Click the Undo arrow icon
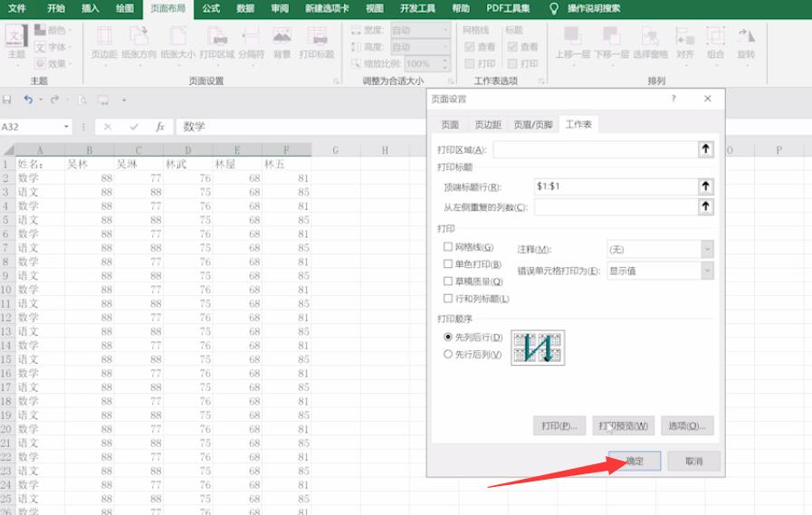The width and height of the screenshot is (812, 515). (x=28, y=100)
